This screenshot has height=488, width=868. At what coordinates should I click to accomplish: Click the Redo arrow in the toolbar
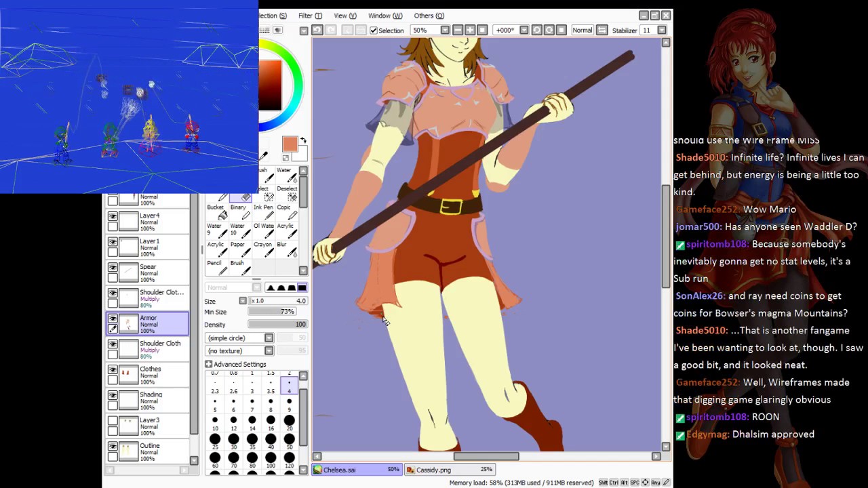click(x=331, y=30)
